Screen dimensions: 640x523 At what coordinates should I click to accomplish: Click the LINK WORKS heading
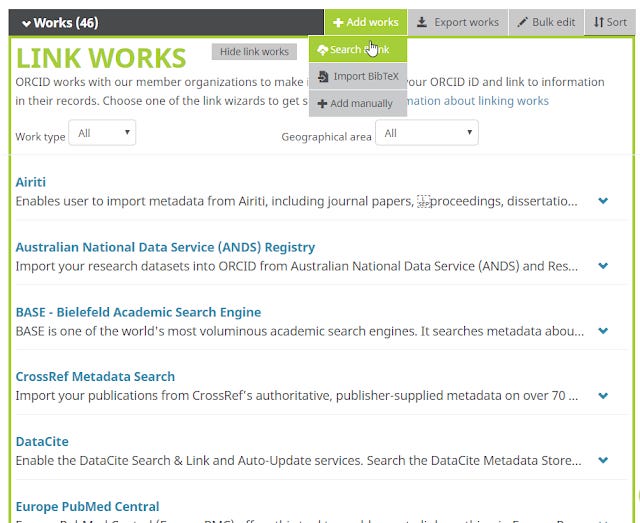tap(101, 58)
